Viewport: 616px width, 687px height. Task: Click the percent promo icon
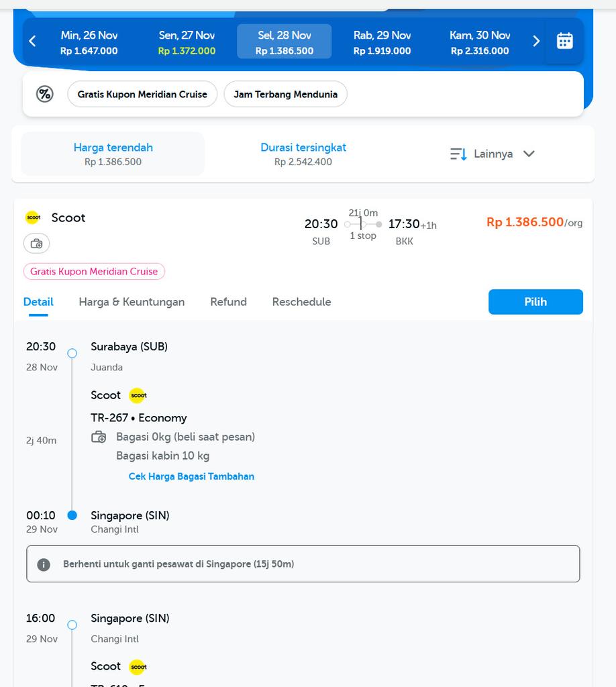(44, 94)
